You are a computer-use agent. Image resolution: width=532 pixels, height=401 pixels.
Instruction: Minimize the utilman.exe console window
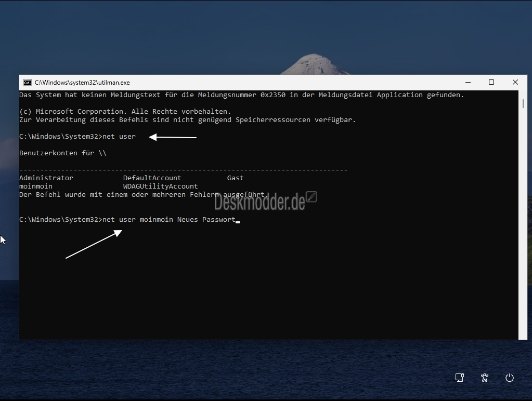(x=468, y=83)
